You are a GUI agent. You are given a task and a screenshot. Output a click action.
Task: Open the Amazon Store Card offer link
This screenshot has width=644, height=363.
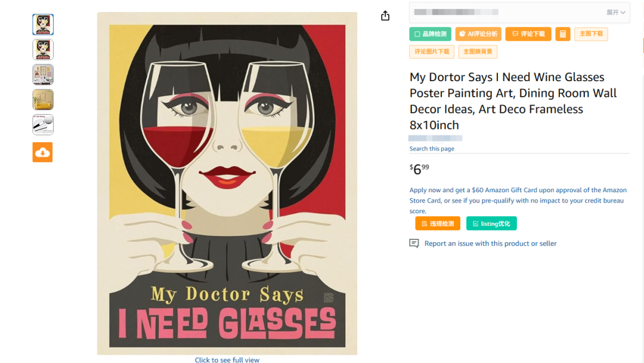(518, 201)
